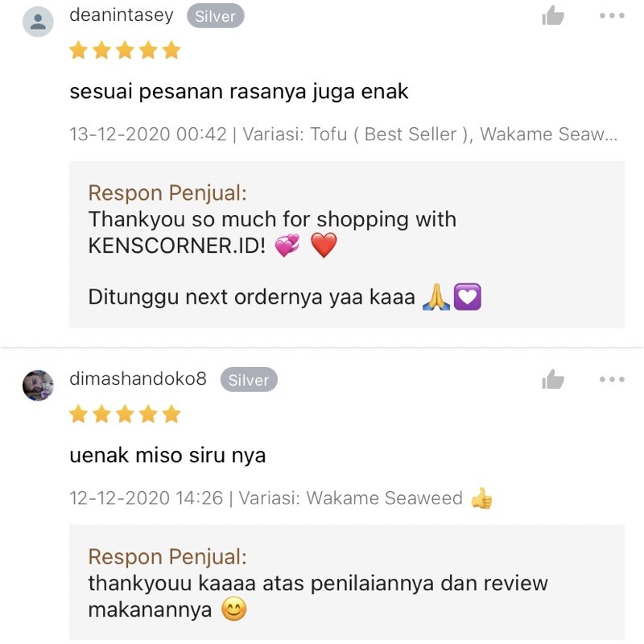Open more options for deanintasey's review

click(612, 15)
